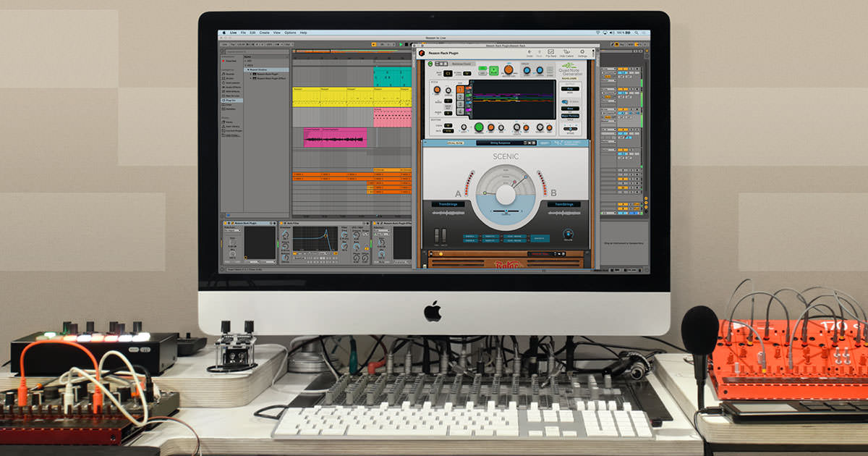Click the Stop button in Live transport
Viewport: 868px width, 456px height.
pos(407,44)
